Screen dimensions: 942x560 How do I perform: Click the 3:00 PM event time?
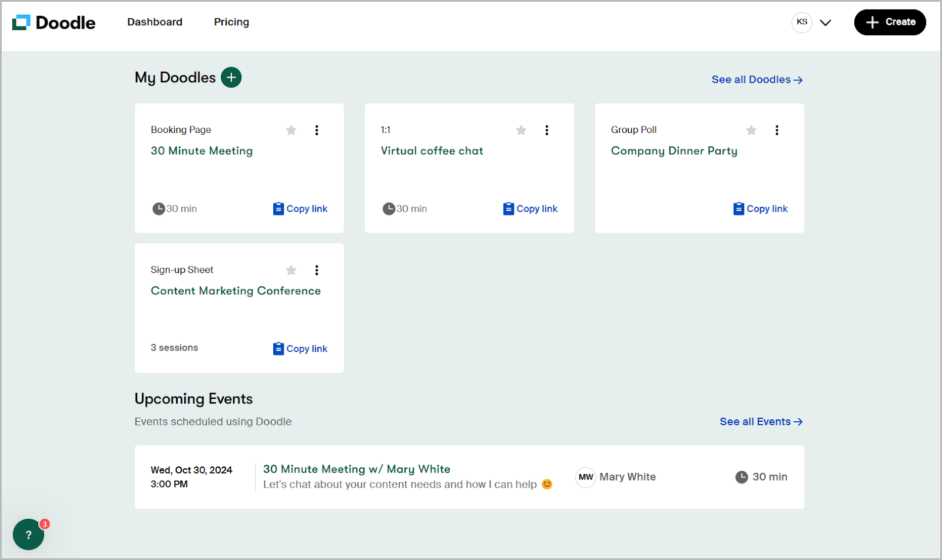point(169,484)
